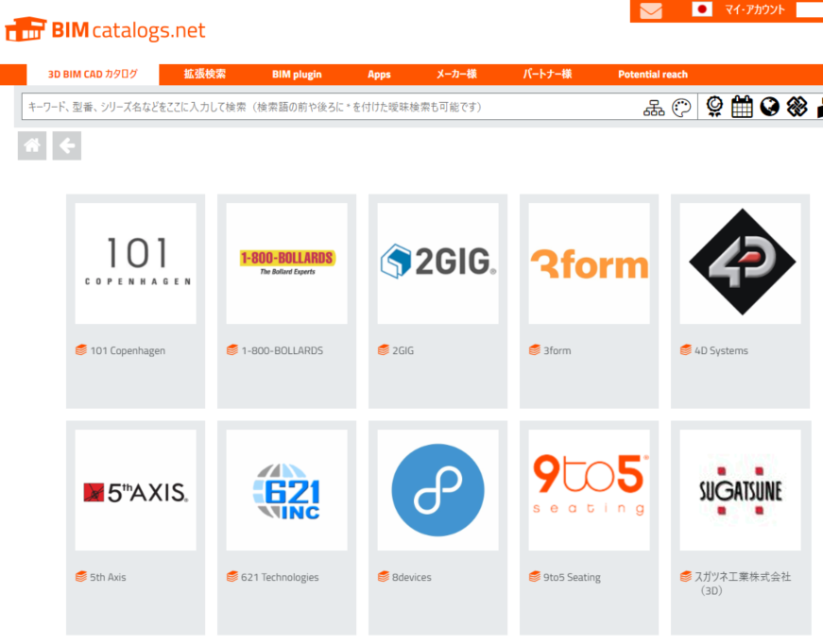
Task: Open the BIM plugin tab
Action: coord(297,75)
